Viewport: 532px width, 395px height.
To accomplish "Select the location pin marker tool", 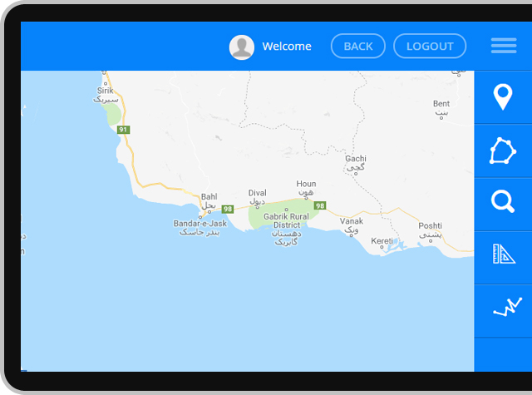I will [503, 97].
